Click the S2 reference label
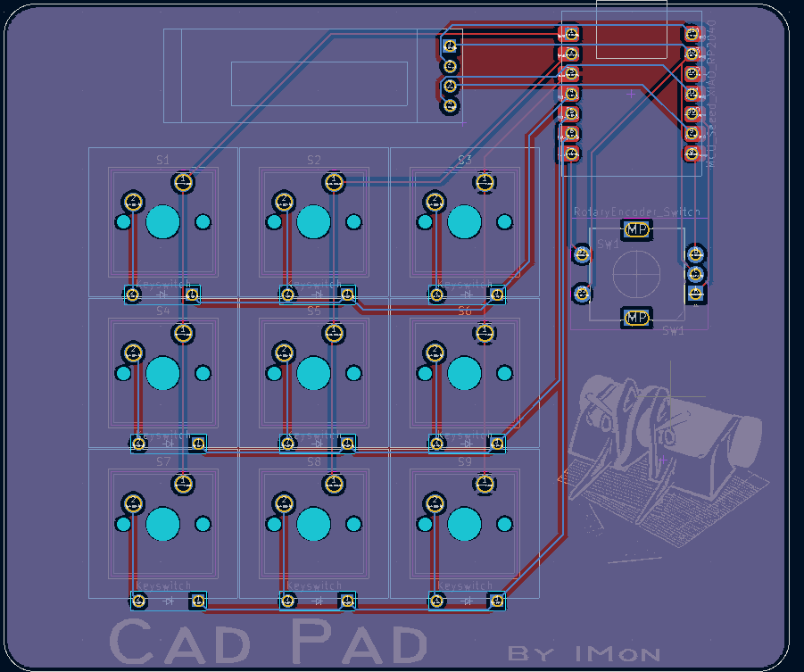 pyautogui.click(x=313, y=160)
